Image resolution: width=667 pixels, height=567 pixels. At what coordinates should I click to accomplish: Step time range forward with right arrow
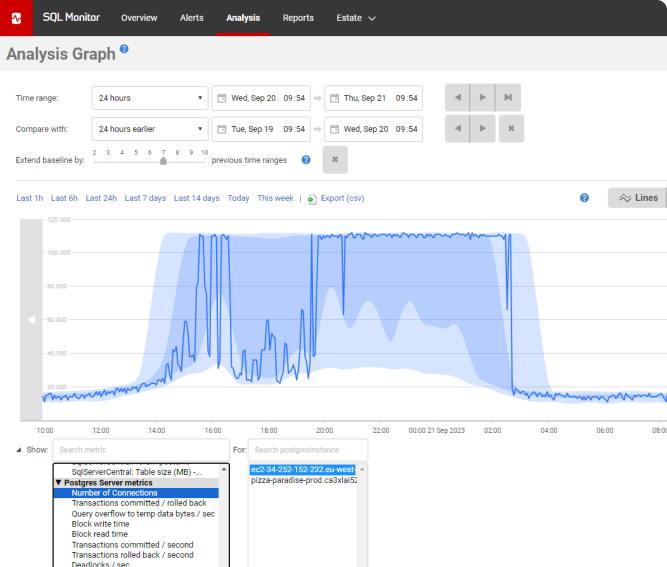click(x=482, y=97)
